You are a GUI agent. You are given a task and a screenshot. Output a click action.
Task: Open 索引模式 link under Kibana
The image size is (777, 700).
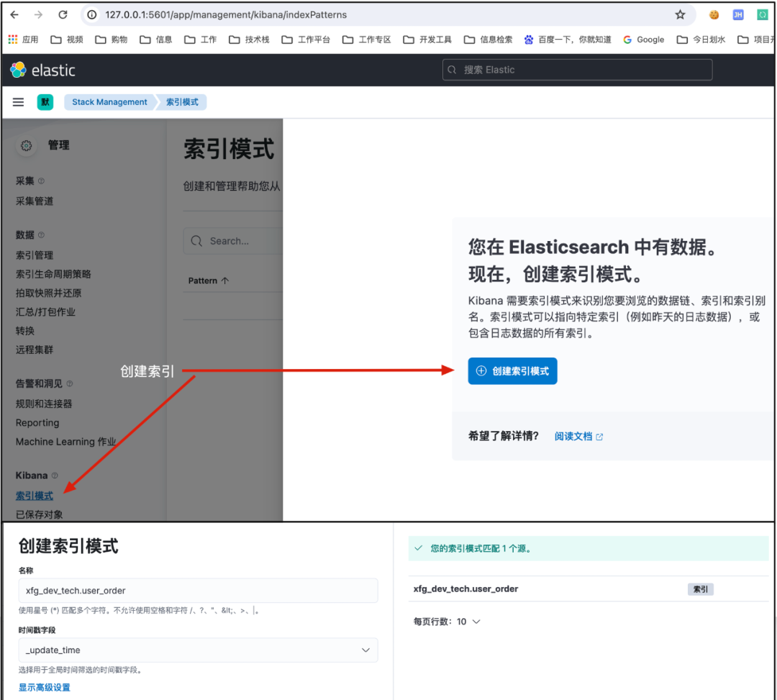(35, 496)
